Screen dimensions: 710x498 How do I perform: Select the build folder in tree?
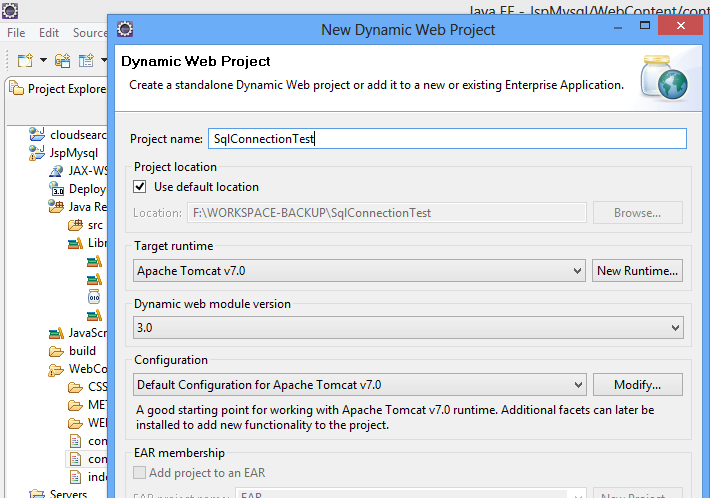pyautogui.click(x=72, y=351)
